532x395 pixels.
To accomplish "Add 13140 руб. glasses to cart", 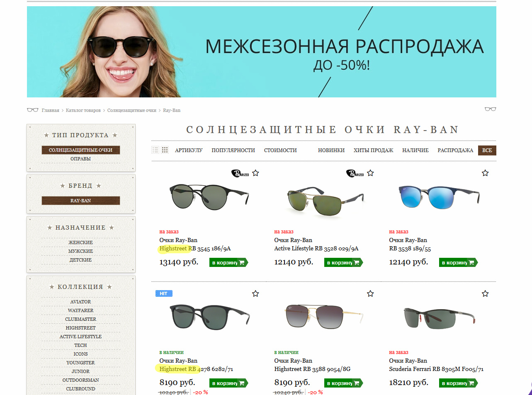I will point(228,262).
